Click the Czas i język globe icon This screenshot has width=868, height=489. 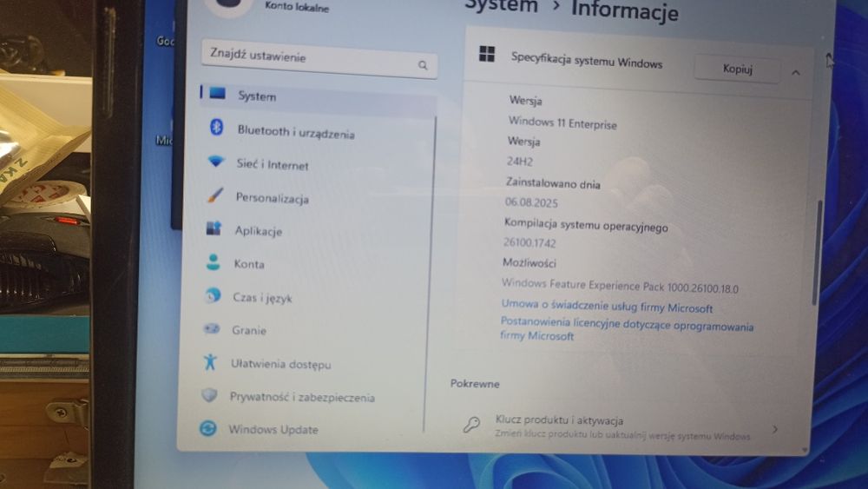point(213,295)
